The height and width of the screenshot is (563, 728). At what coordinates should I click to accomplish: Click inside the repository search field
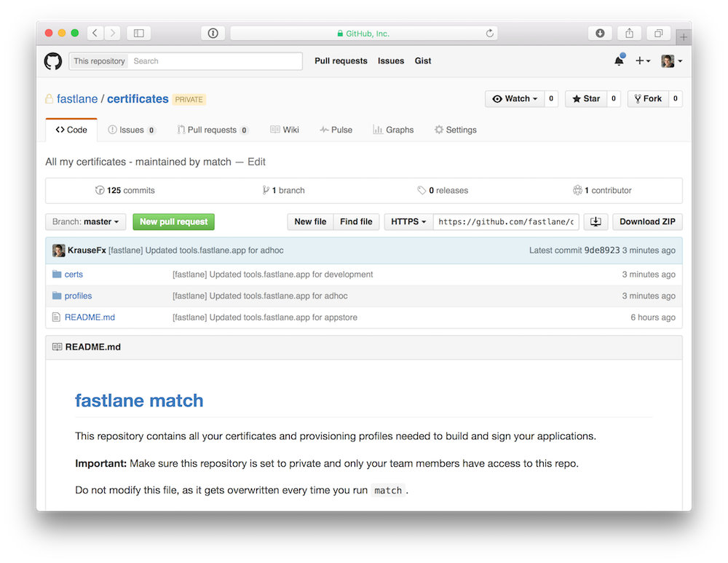215,61
